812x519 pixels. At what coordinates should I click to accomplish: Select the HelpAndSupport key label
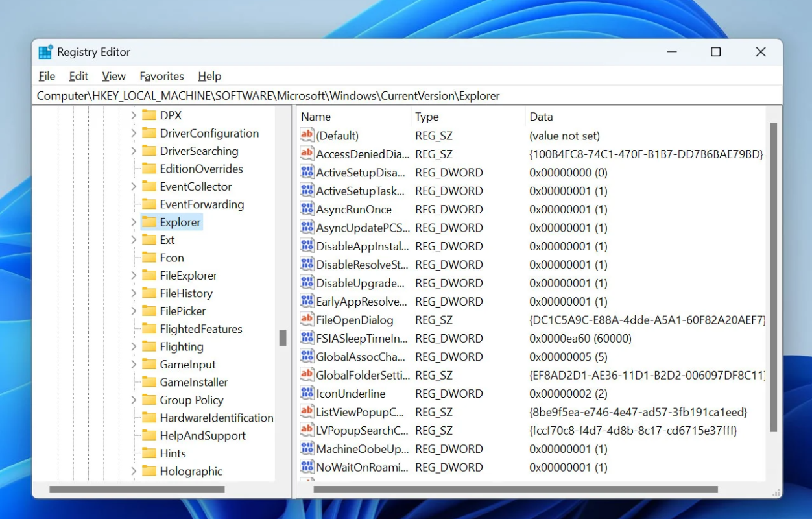[x=203, y=436]
